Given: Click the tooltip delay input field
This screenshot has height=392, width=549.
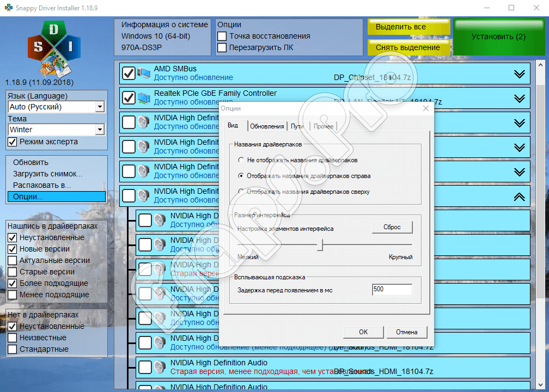Looking at the screenshot, I should click(392, 290).
